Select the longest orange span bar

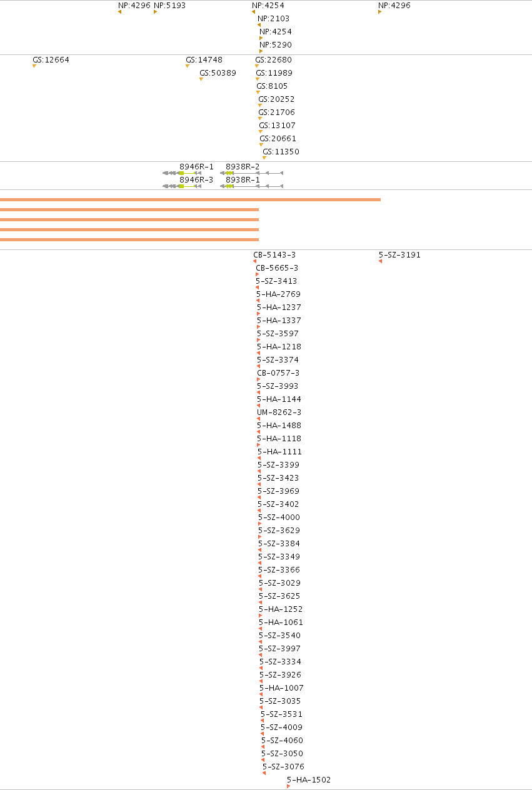coord(190,200)
